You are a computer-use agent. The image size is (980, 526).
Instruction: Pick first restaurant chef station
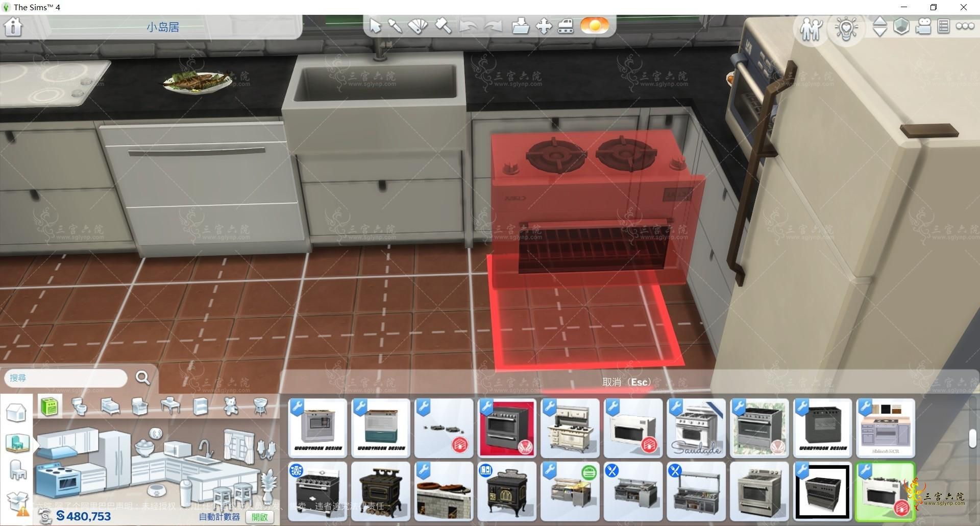[x=633, y=491]
